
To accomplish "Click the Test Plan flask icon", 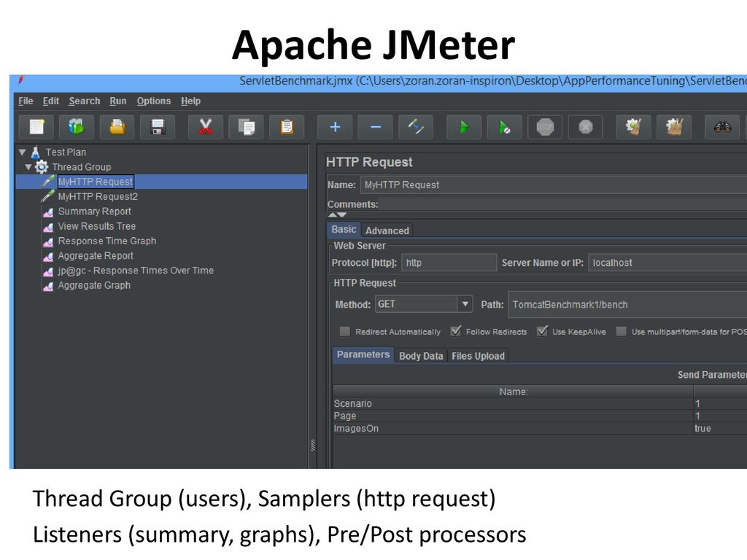I will pos(35,152).
